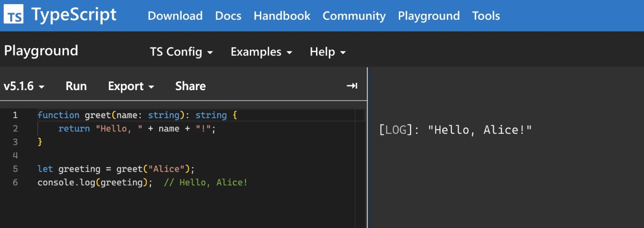
Task: Click the TS logo icon
Action: (x=13, y=16)
